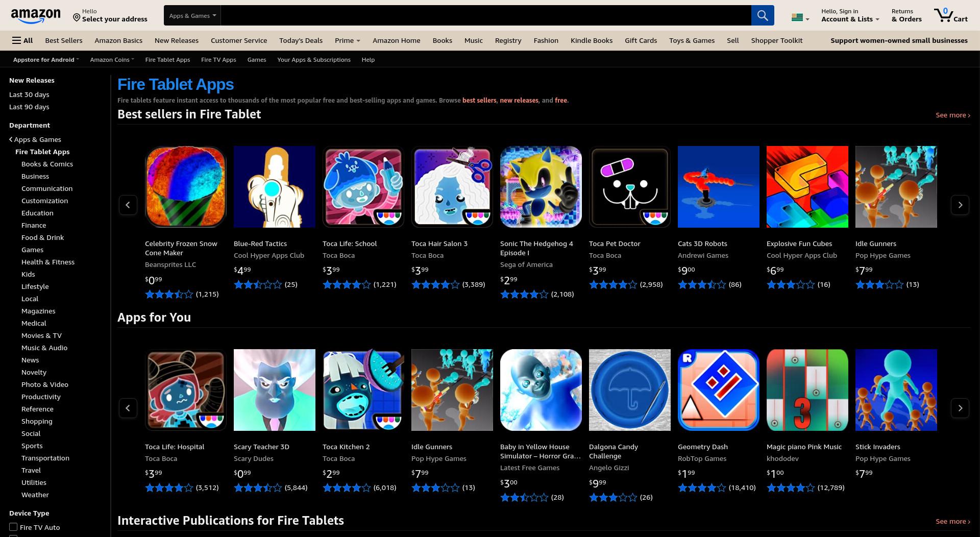Open Shopper Toolkit nav item
This screenshot has width=980, height=537.
point(777,40)
